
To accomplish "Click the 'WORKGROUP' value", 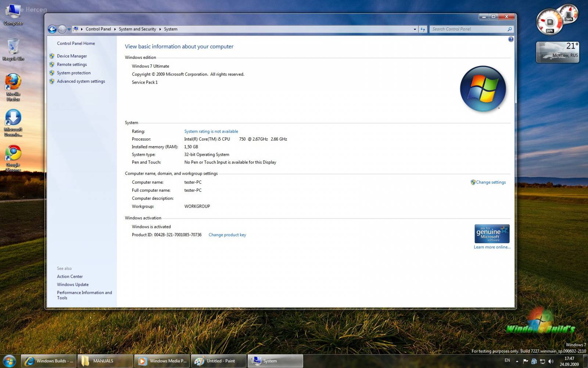I will point(197,206).
